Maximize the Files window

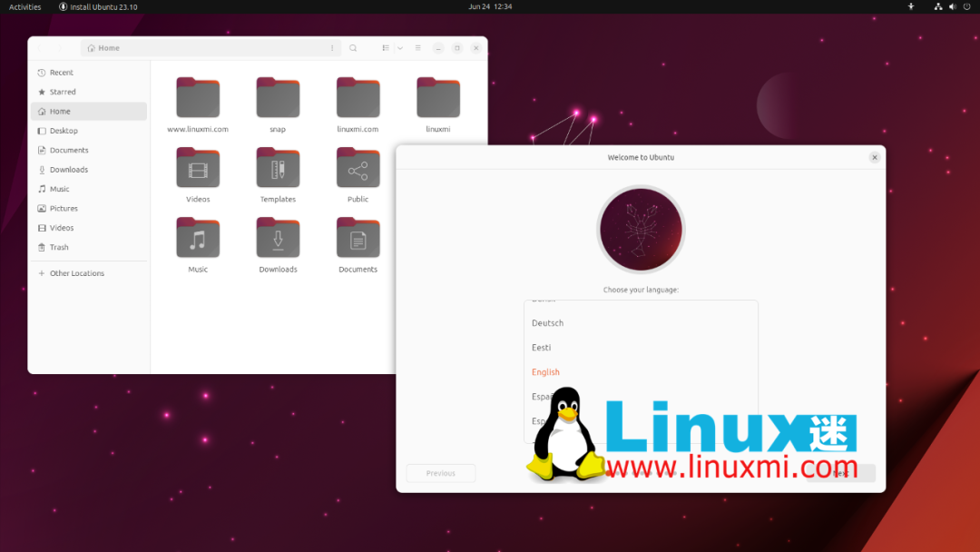[x=456, y=48]
